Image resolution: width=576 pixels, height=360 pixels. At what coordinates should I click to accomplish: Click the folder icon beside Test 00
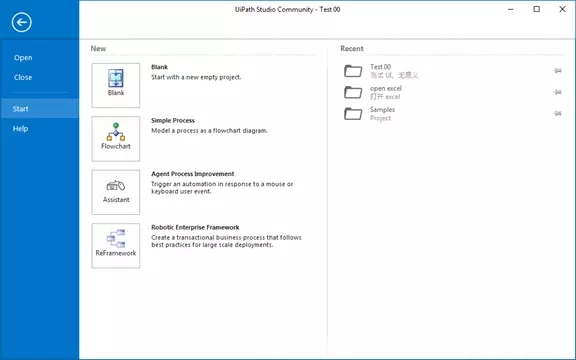(x=353, y=71)
